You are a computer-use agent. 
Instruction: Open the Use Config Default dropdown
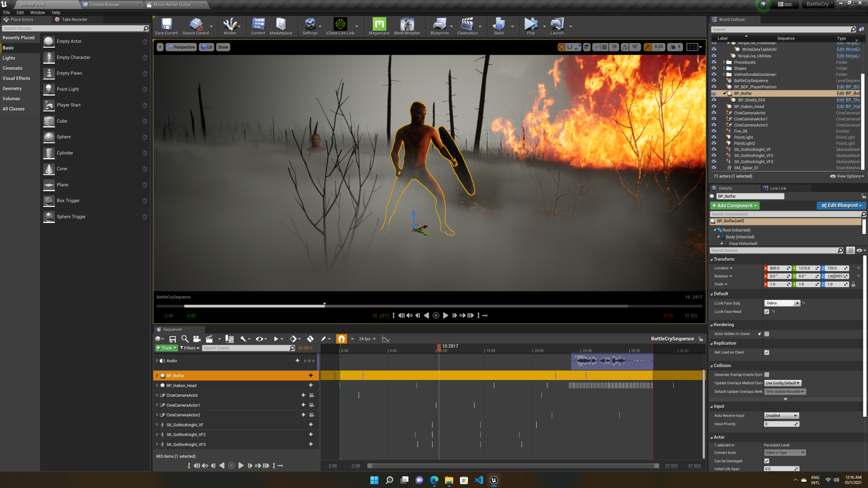783,383
